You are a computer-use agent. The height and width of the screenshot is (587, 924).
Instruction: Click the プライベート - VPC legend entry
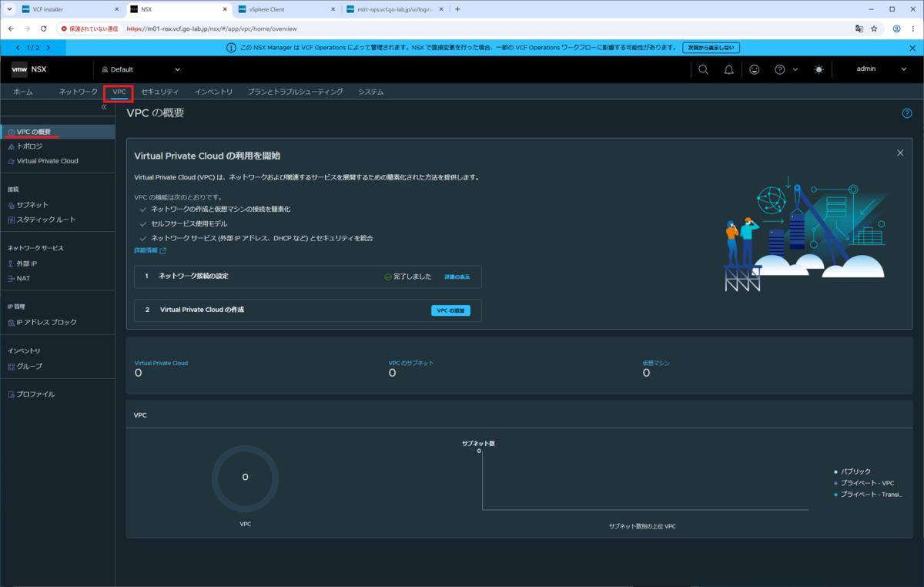[x=864, y=483]
